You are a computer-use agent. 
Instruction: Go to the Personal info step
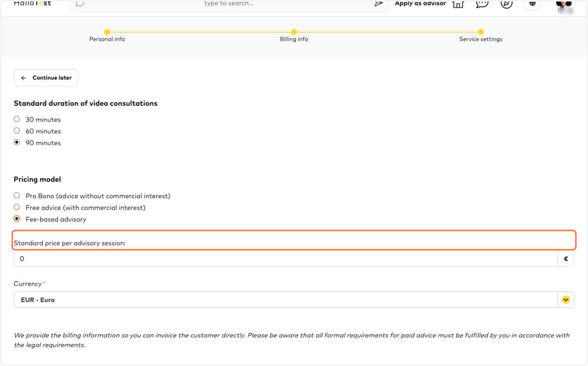(107, 35)
